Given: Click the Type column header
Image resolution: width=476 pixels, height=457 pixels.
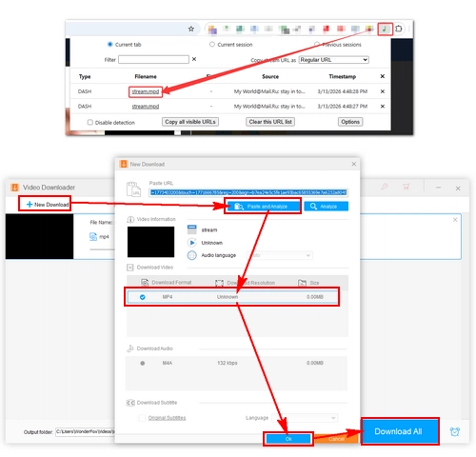Looking at the screenshot, I should point(85,76).
